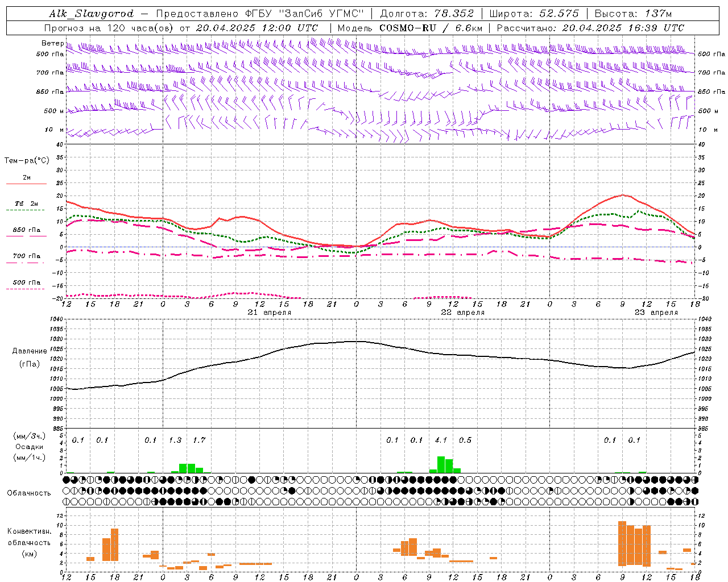Click the '500 м' wind level label on the left axis

coord(54,111)
